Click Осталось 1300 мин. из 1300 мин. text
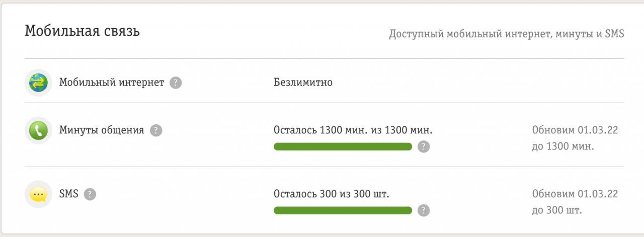The height and width of the screenshot is (237, 644). [x=353, y=130]
